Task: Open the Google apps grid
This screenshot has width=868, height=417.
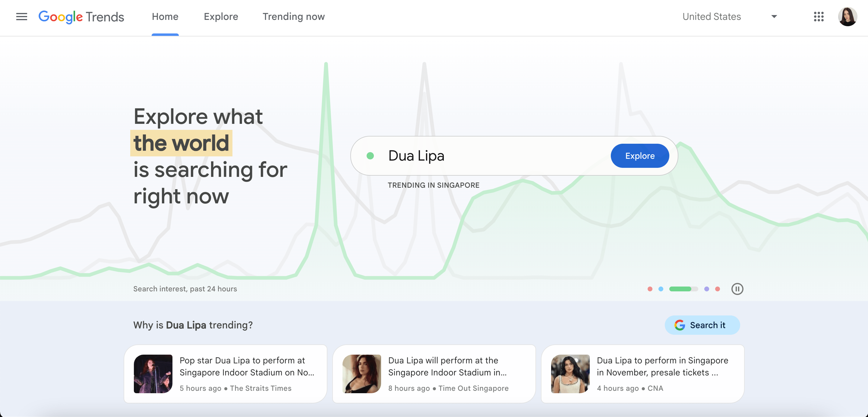Action: [819, 17]
